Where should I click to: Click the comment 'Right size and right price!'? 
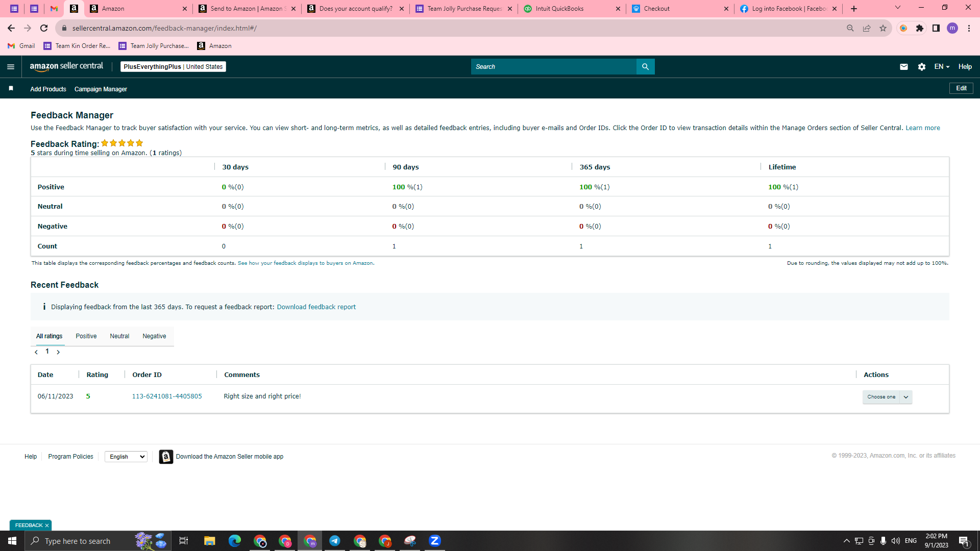[262, 396]
